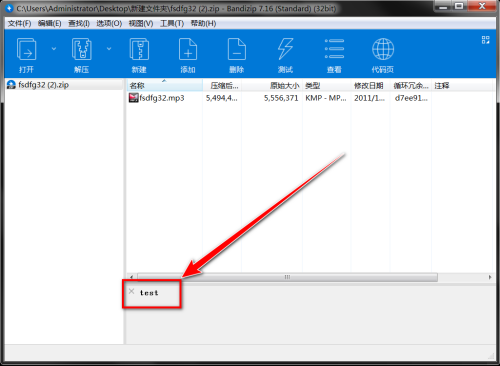Open the toolbar layout grid icon
Image resolution: width=500 pixels, height=366 pixels.
[486, 40]
